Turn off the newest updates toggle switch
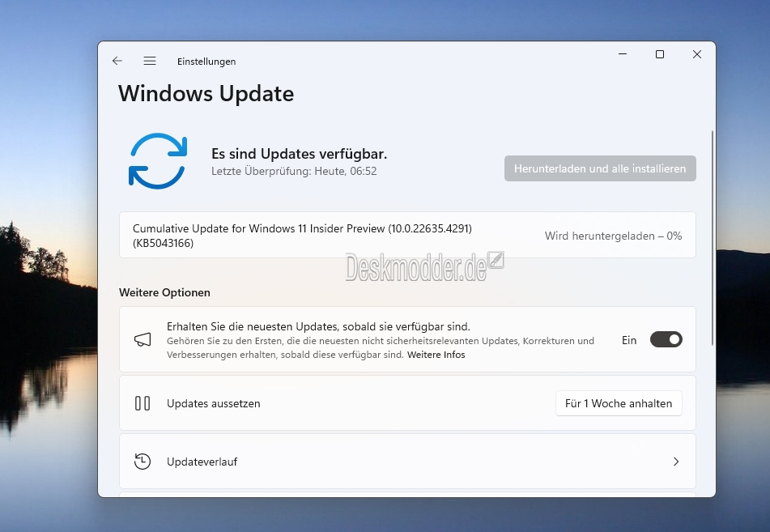 [666, 339]
